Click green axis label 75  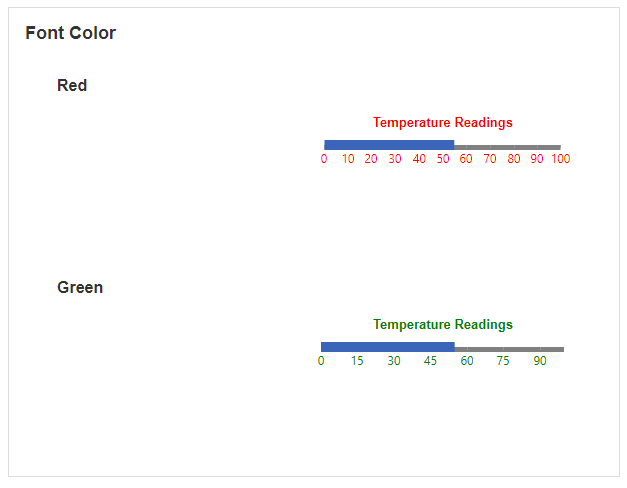[x=503, y=361]
